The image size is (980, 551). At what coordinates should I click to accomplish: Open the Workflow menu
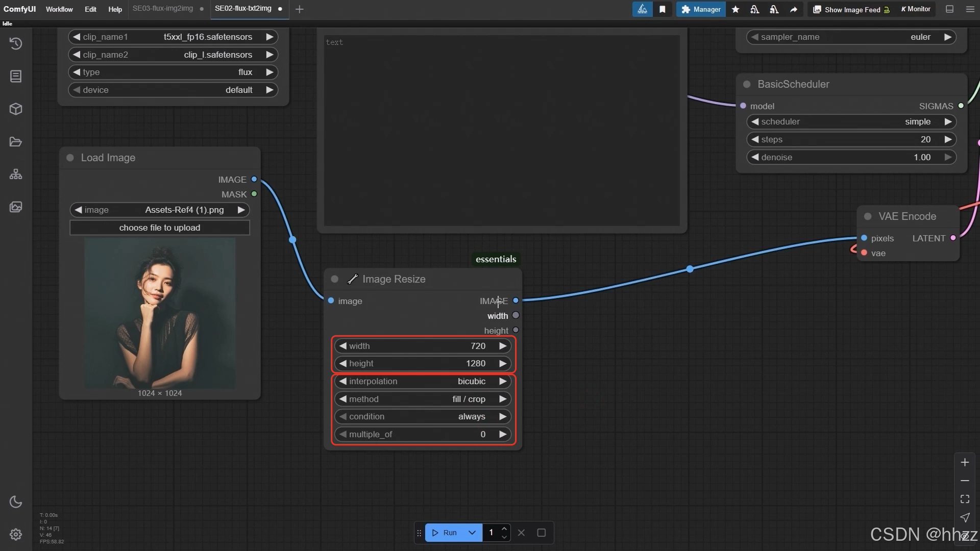(x=59, y=9)
